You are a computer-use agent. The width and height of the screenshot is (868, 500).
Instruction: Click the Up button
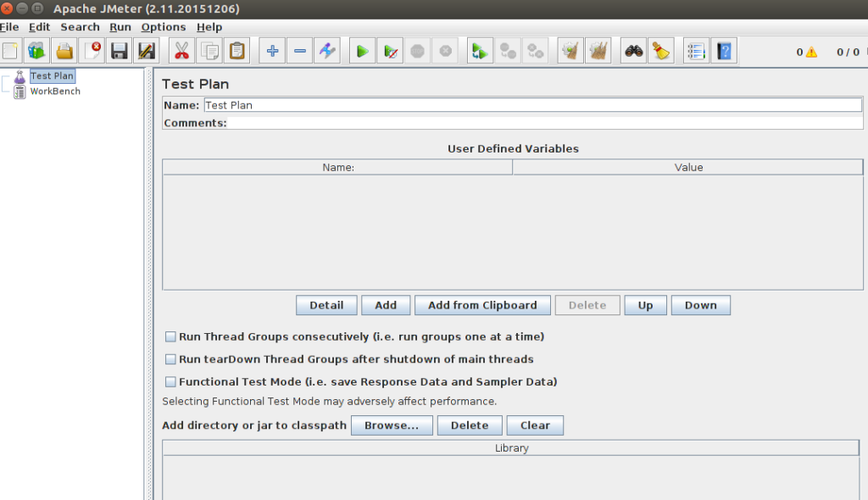pyautogui.click(x=645, y=305)
